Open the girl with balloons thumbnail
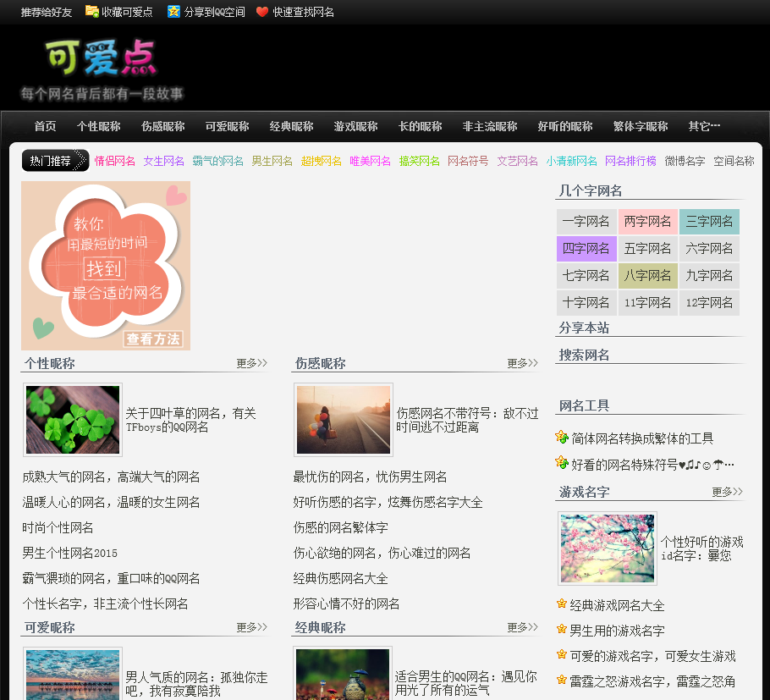The width and height of the screenshot is (770, 700). [x=344, y=420]
